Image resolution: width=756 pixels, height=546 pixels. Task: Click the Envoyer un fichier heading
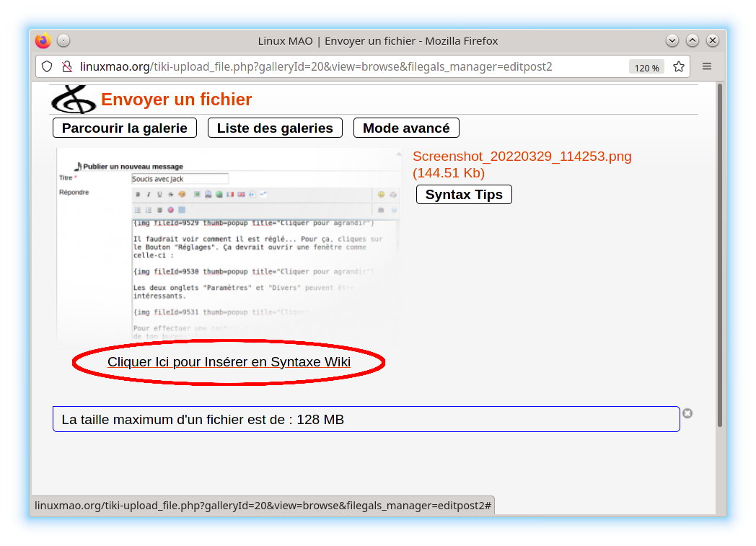point(177,100)
